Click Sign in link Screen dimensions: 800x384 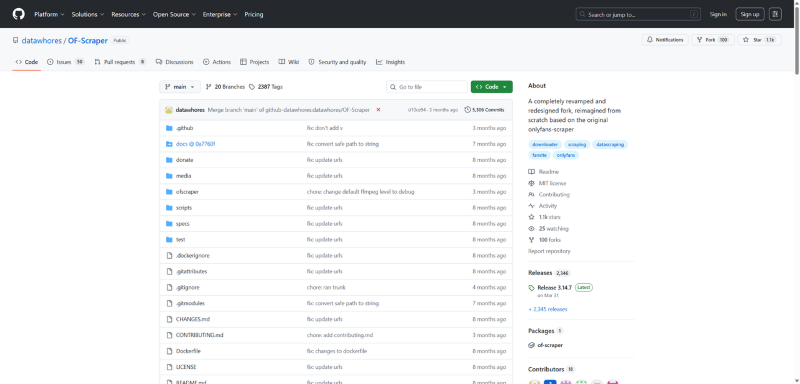[x=718, y=14]
